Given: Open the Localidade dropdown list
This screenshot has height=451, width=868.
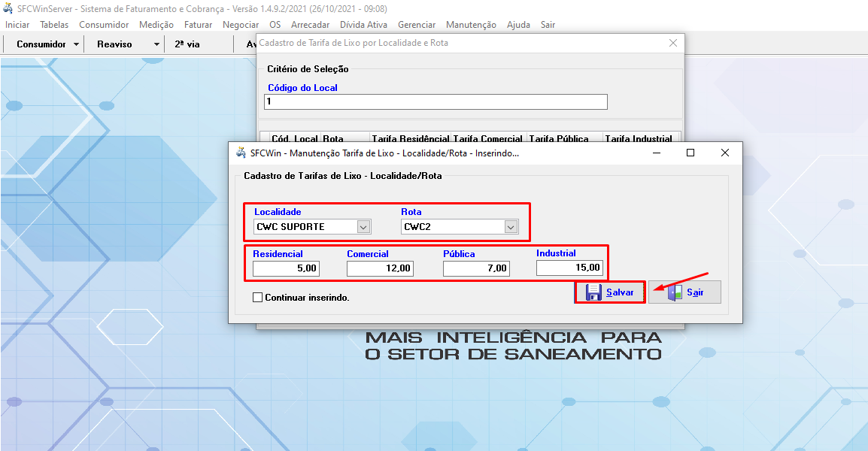Looking at the screenshot, I should tap(363, 226).
